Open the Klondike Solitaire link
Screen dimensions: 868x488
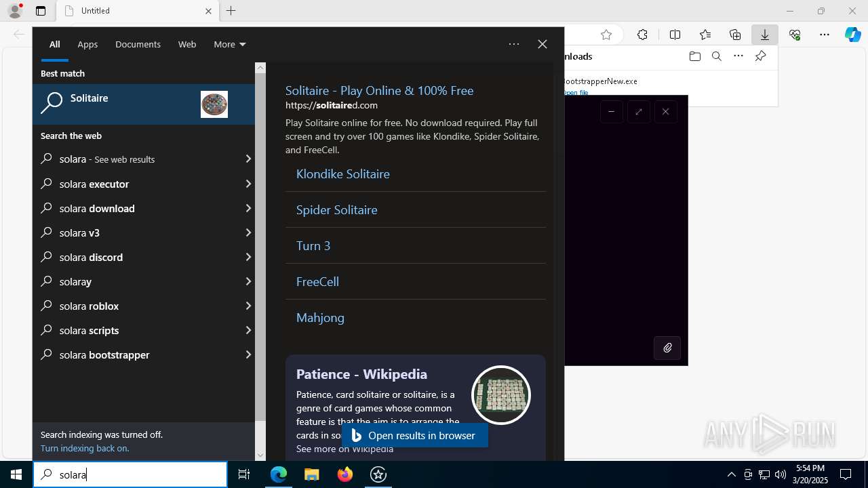point(343,174)
